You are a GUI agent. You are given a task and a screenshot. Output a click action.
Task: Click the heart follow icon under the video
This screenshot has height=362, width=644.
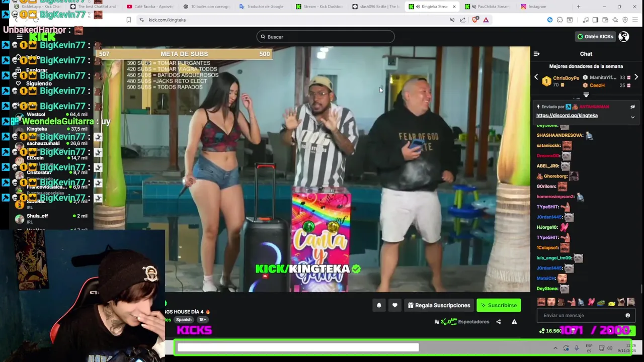click(395, 305)
